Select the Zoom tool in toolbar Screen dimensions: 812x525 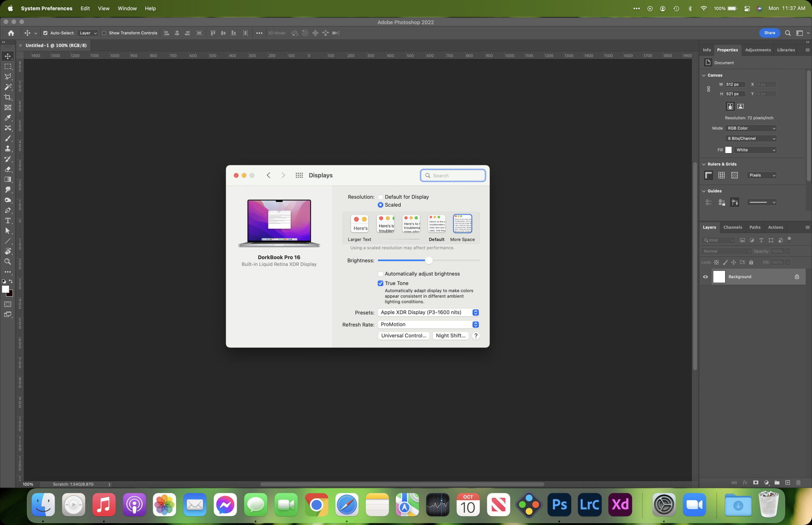[8, 262]
